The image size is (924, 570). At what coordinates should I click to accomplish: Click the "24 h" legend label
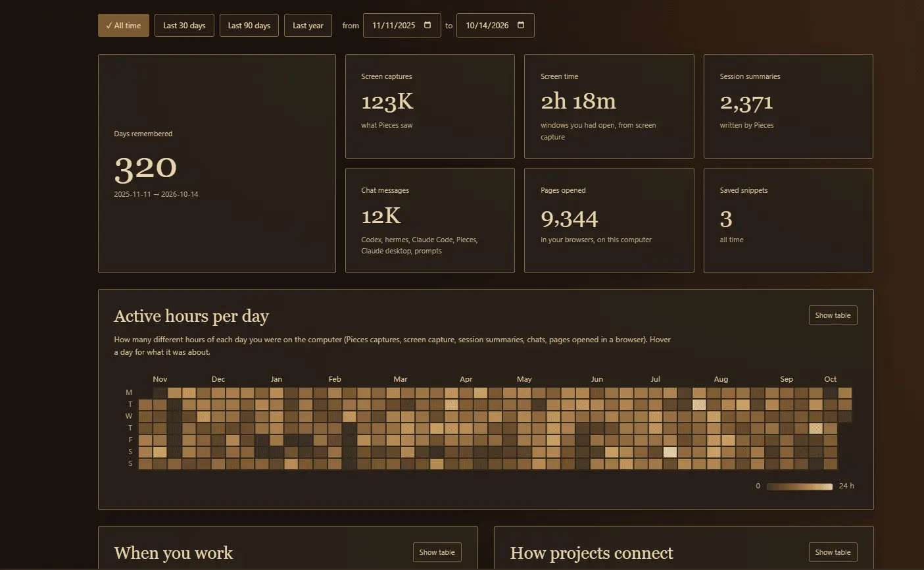point(846,486)
